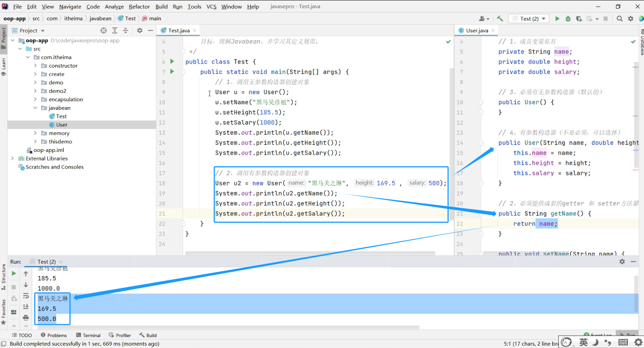Open the Profiler tool window

click(x=120, y=335)
